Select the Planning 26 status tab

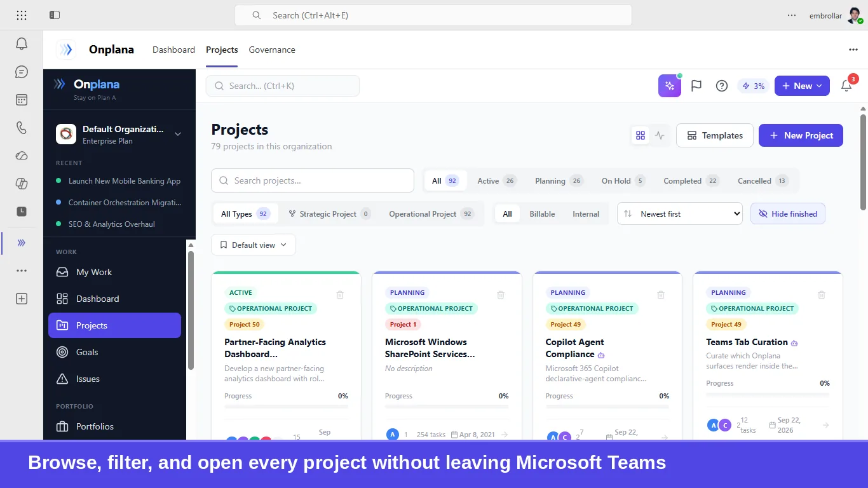pyautogui.click(x=559, y=181)
